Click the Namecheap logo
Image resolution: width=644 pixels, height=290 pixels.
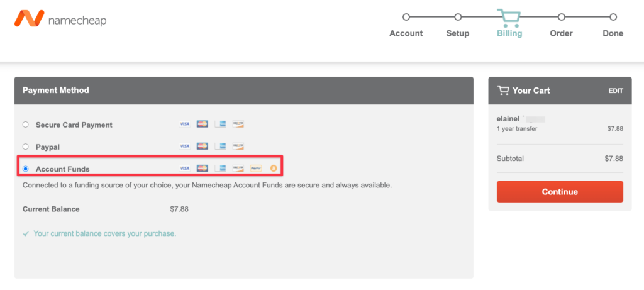[60, 18]
